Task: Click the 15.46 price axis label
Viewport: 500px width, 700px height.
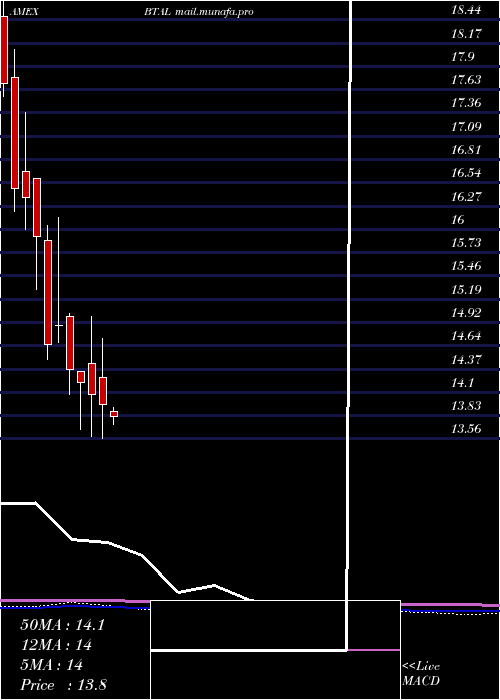Action: 466,266
